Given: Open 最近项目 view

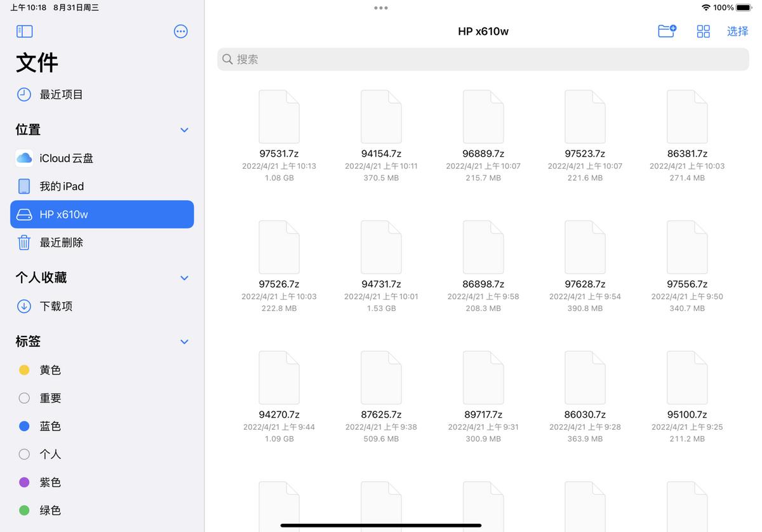Looking at the screenshot, I should [60, 94].
